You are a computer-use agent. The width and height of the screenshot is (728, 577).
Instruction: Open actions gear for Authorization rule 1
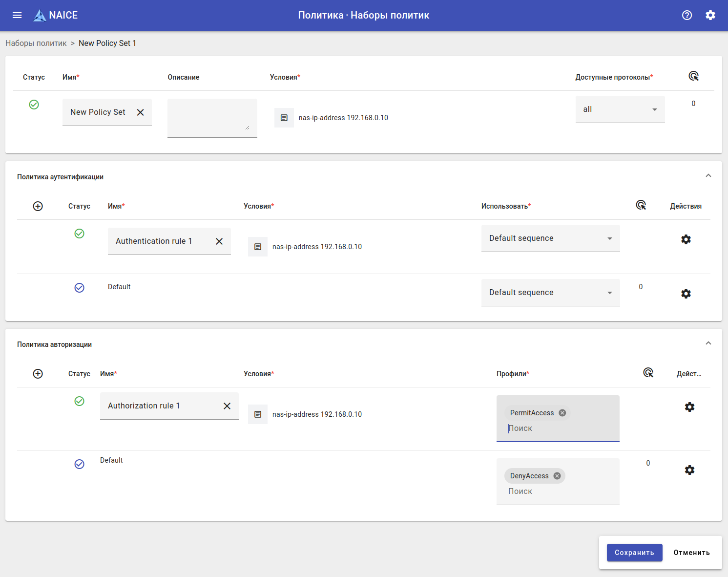[x=689, y=407]
